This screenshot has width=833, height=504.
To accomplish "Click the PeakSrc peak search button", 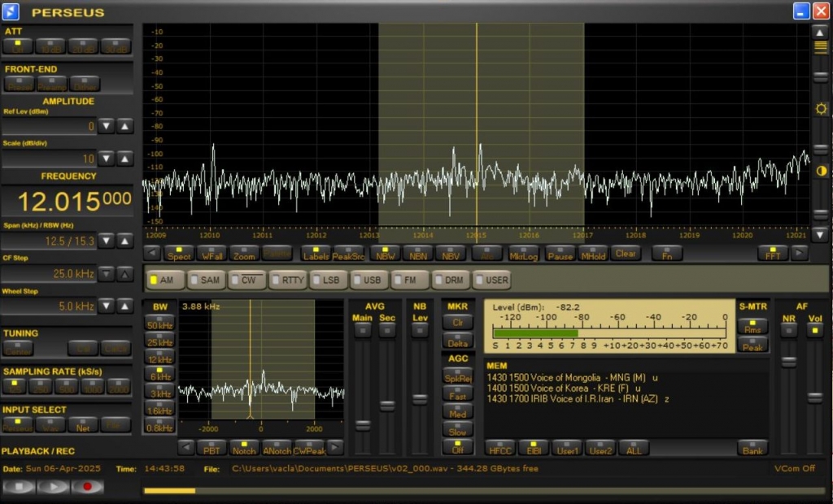I will pos(348,254).
